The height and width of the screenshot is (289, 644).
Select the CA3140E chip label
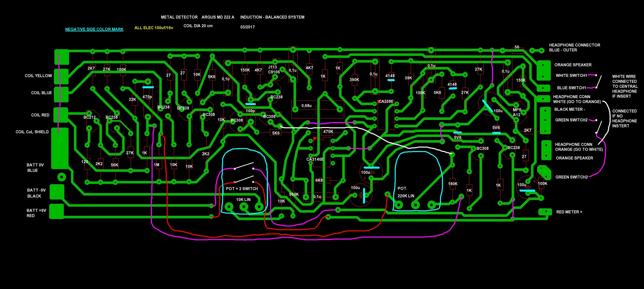point(315,159)
